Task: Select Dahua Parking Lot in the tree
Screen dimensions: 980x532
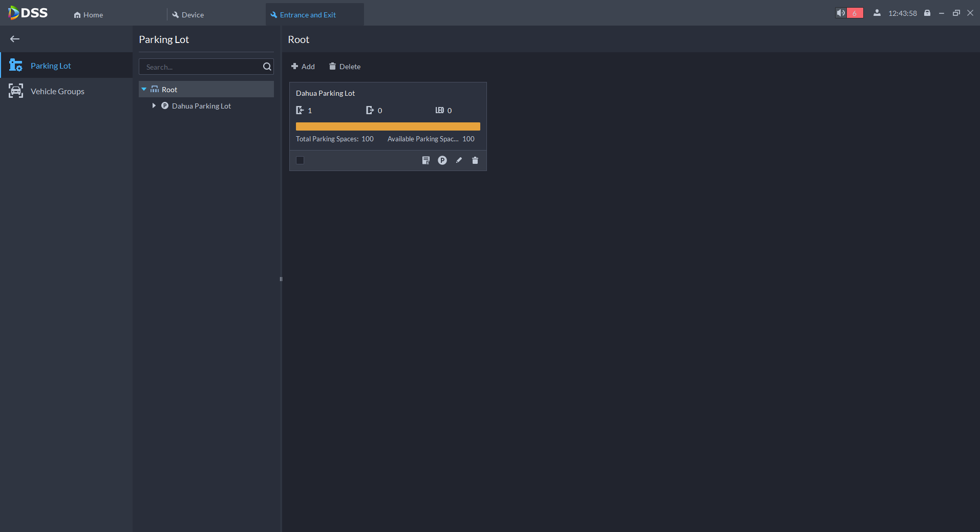Action: tap(201, 106)
